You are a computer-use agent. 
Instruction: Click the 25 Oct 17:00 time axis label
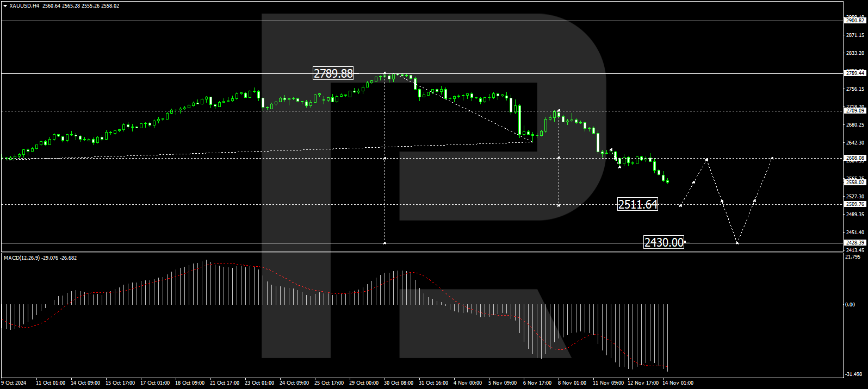(329, 383)
